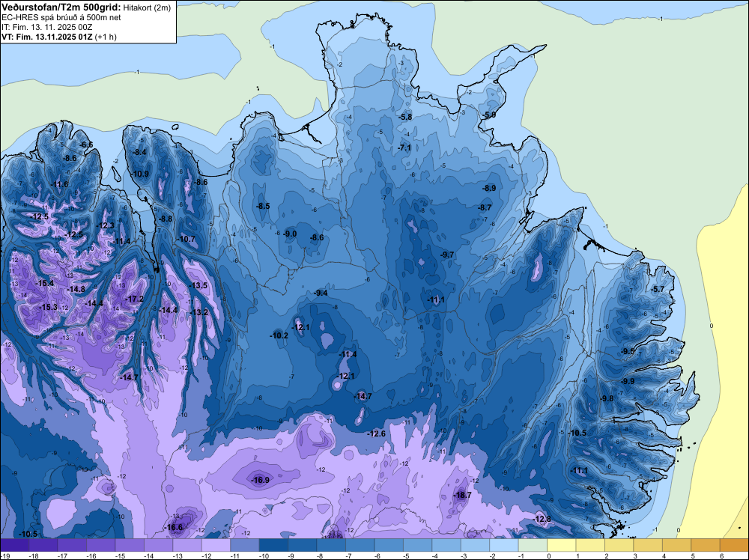The image size is (749, 560).
Task: Click the 'Hitakort (2m)' label
Action: [147, 7]
